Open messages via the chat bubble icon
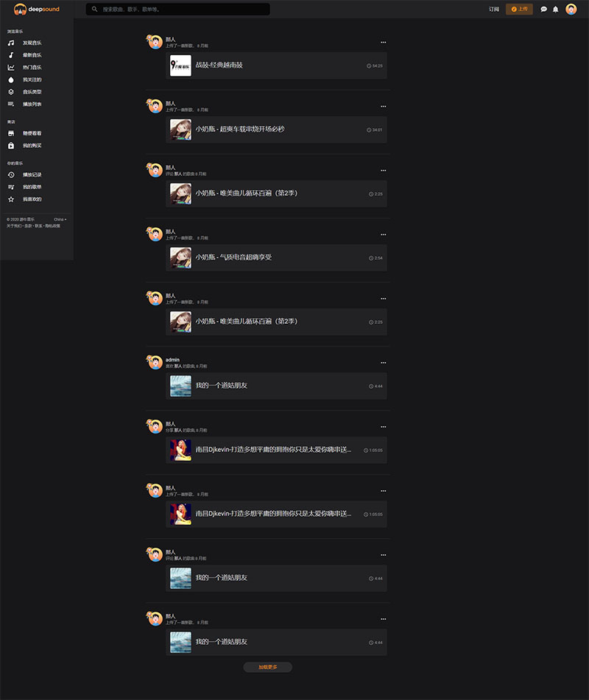 (543, 9)
